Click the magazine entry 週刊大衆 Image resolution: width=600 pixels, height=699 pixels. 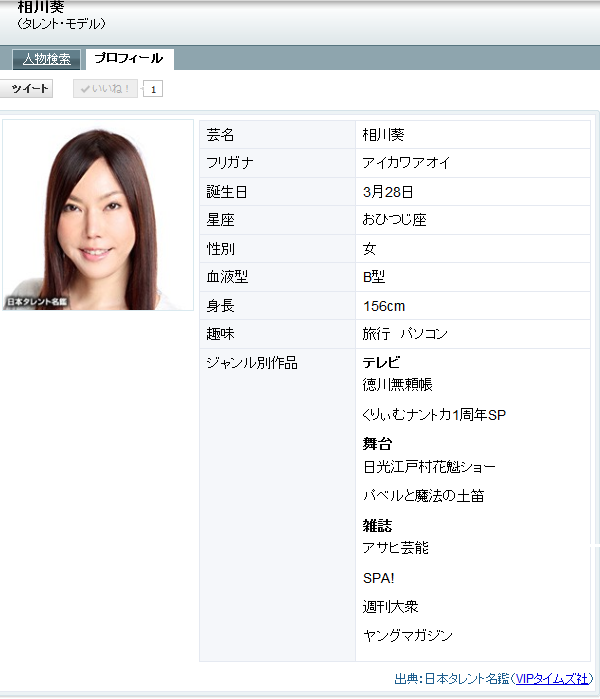(x=390, y=607)
